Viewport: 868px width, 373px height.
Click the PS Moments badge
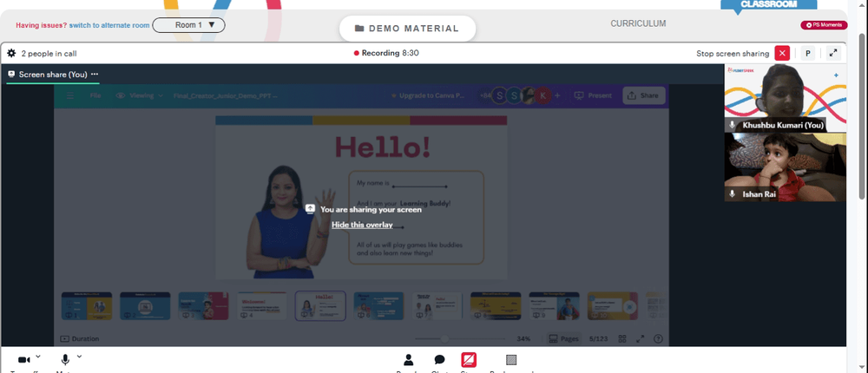coord(823,25)
